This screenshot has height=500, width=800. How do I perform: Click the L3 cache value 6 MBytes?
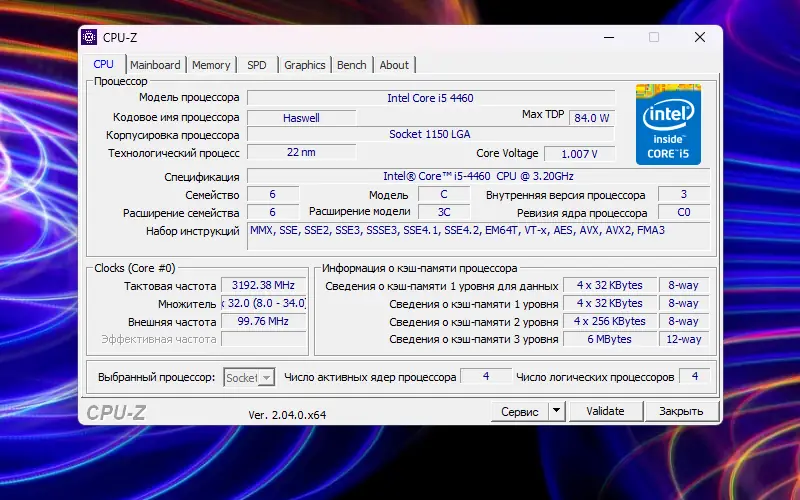[610, 339]
